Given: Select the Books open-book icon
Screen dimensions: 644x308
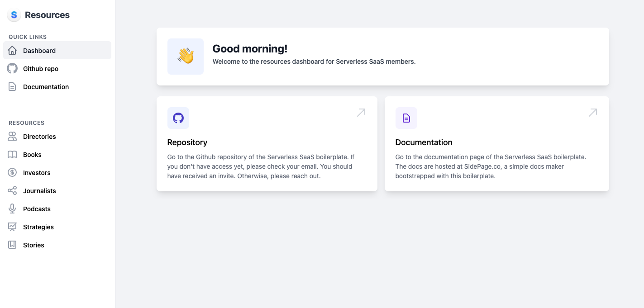Looking at the screenshot, I should tap(12, 154).
